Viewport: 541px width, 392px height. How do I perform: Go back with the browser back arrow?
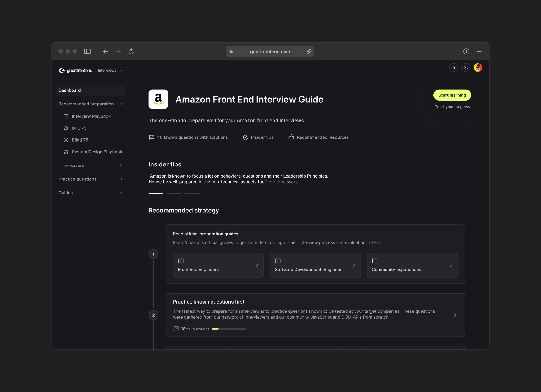[106, 52]
